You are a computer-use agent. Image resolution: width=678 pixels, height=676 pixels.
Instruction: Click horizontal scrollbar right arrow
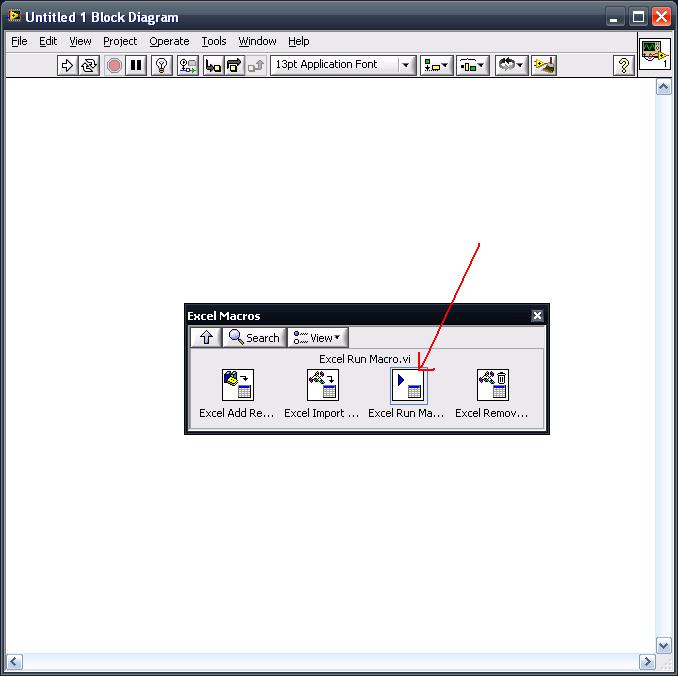click(647, 662)
